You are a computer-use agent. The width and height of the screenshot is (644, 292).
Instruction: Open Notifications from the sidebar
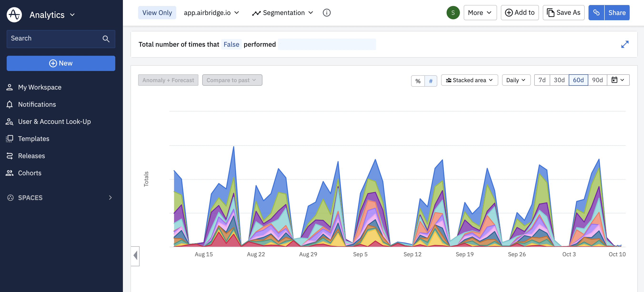[x=37, y=104]
